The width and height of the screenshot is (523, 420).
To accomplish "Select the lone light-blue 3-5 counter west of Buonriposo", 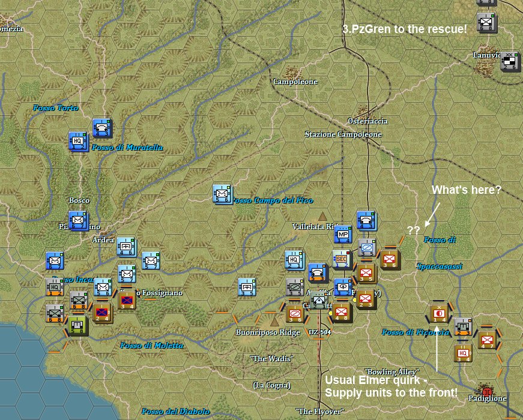I will (247, 287).
